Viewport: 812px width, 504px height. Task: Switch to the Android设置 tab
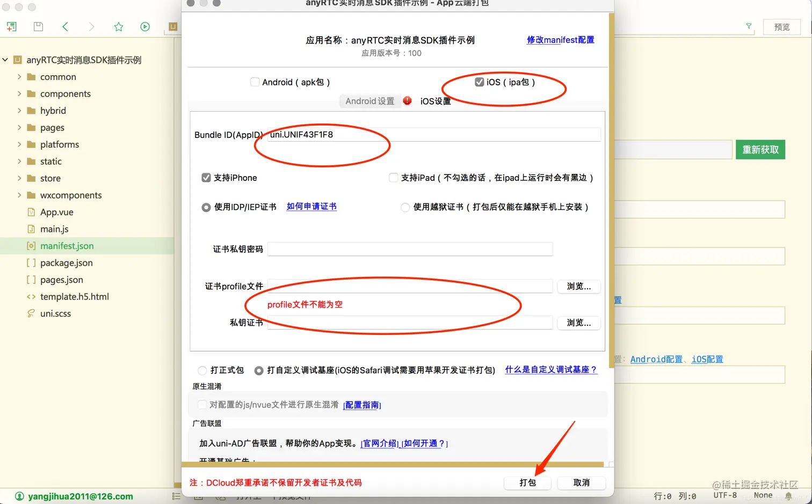[x=370, y=101]
